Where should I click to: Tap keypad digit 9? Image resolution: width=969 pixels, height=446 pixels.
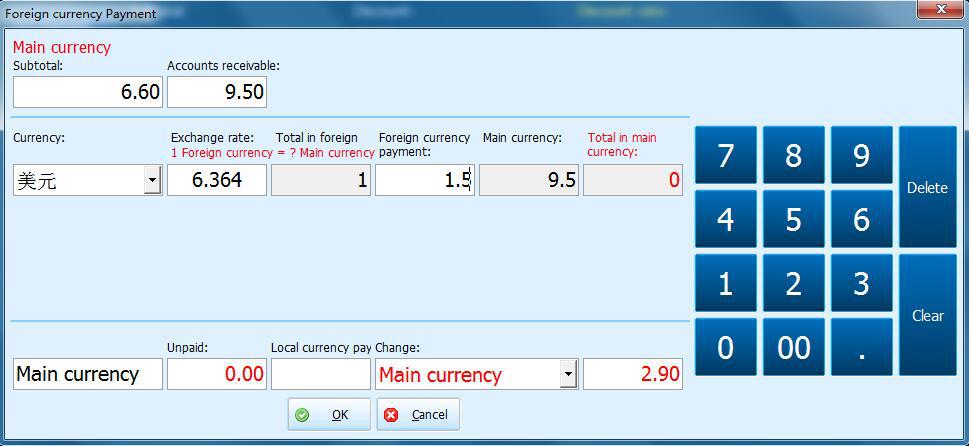861,155
